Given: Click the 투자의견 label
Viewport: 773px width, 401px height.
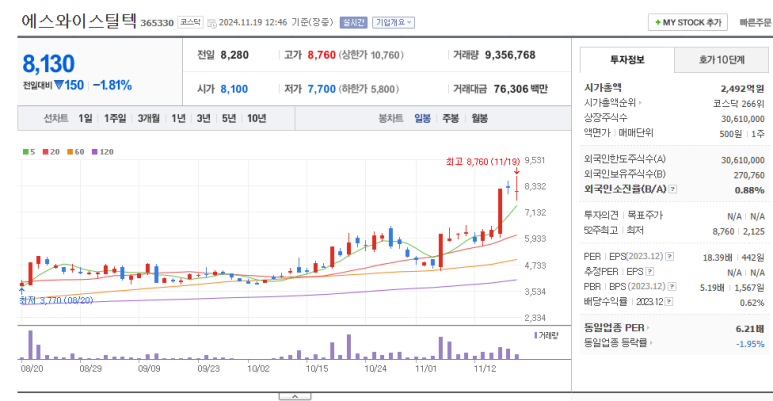Looking at the screenshot, I should point(601,216).
